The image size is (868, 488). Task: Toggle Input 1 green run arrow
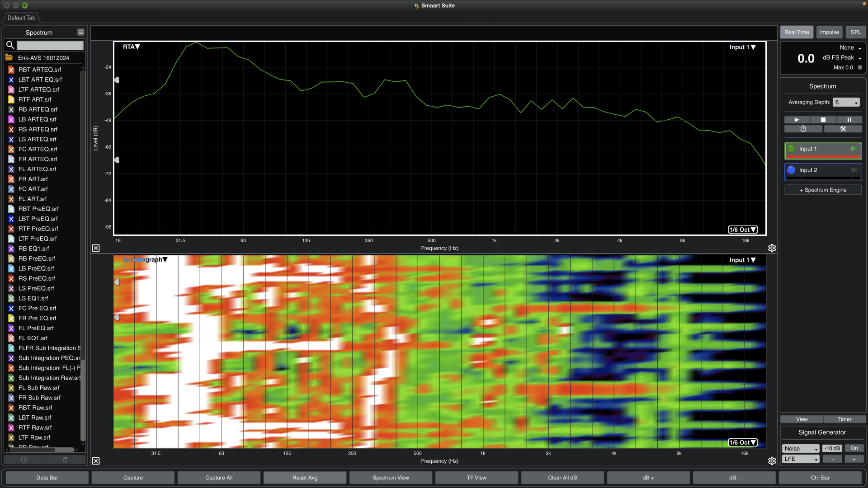point(854,149)
